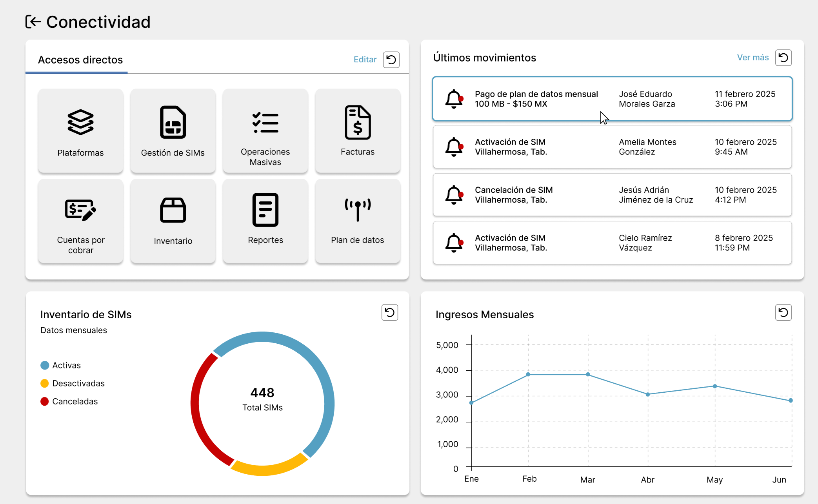The height and width of the screenshot is (504, 818).
Task: Open the Inventario shortcut
Action: pyautogui.click(x=173, y=221)
